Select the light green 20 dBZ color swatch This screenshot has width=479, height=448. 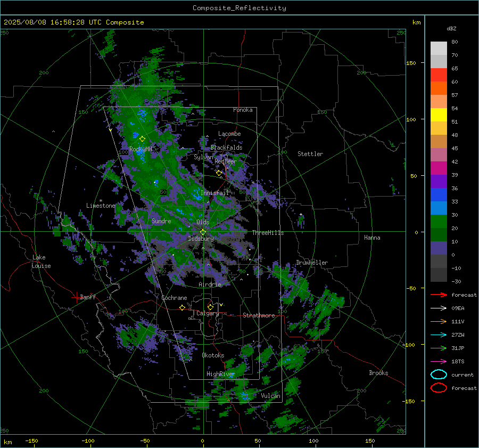[x=439, y=221]
